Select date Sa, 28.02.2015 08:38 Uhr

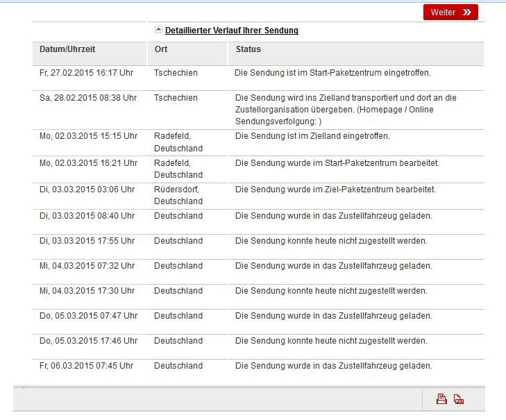tap(88, 97)
